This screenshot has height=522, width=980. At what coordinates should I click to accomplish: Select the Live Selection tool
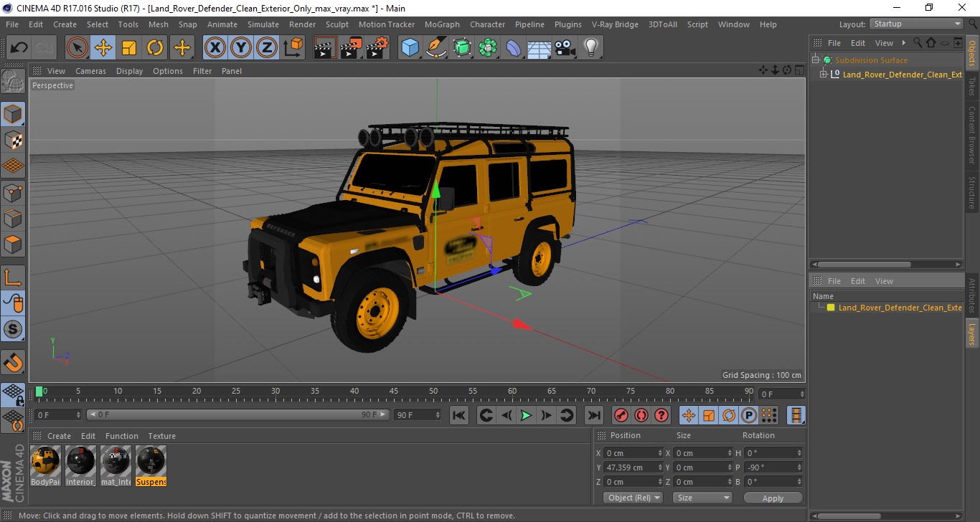coord(77,48)
